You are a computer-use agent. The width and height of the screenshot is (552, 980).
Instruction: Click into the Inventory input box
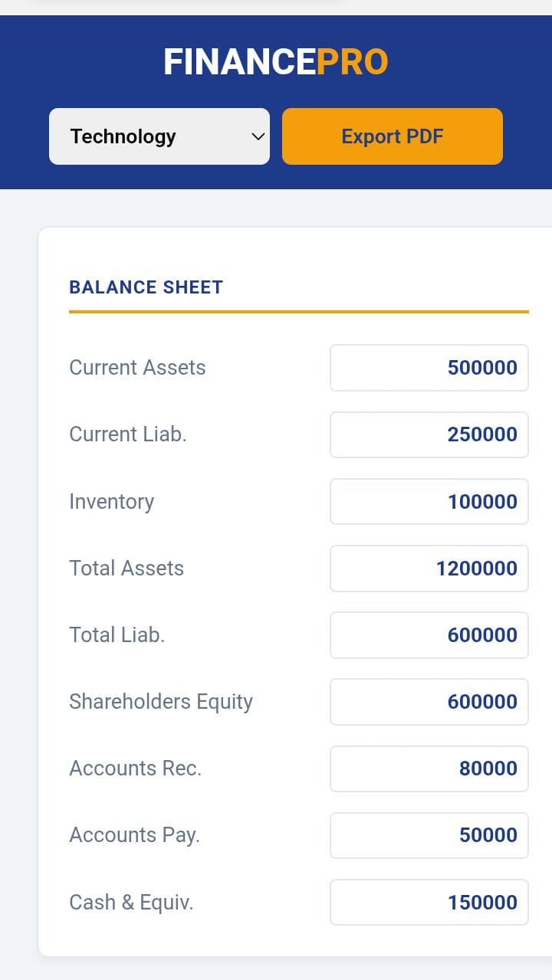pos(429,502)
